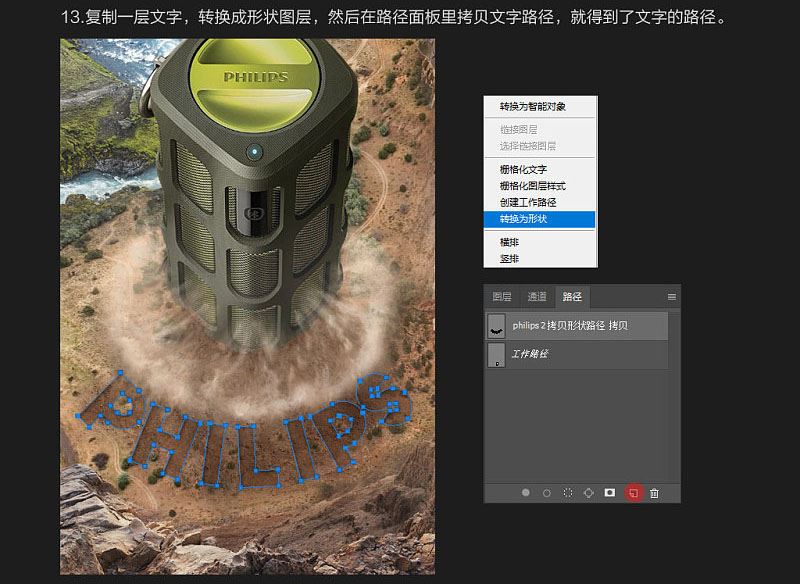Switch to the 通道 (Channels) tab
This screenshot has width=800, height=584.
536,296
